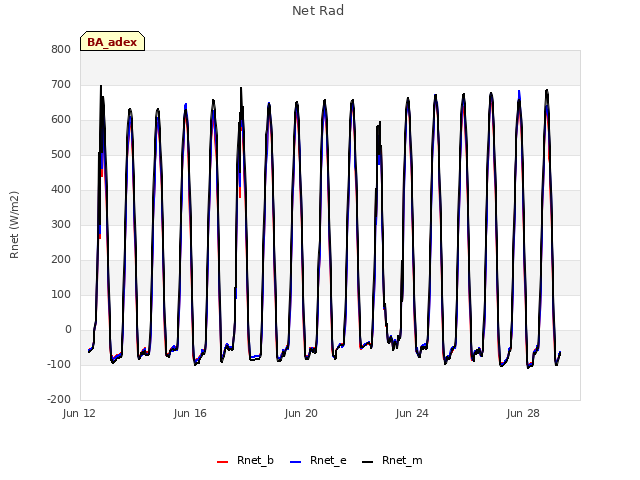640x480 pixels.
Task: Click the 100 y-axis tick label
Action: tap(61, 295)
